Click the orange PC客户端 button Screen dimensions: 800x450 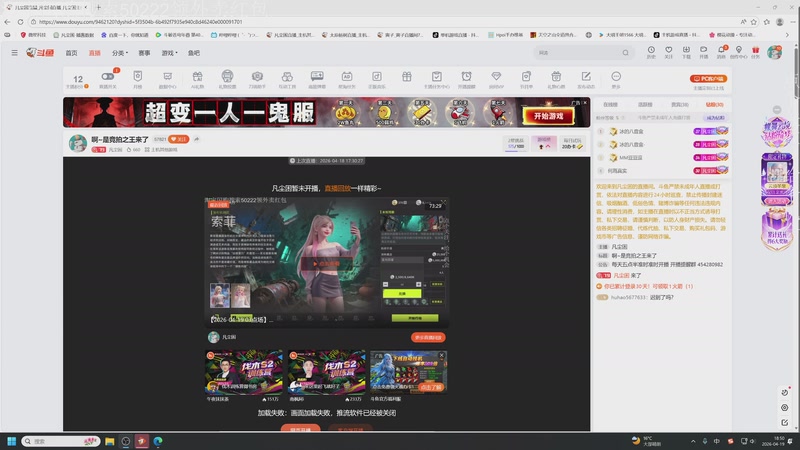pyautogui.click(x=708, y=79)
